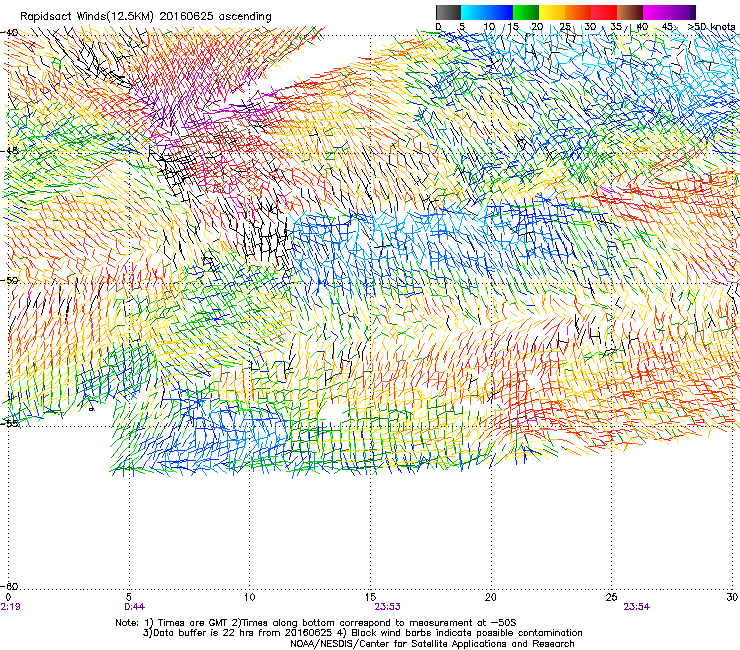Pick the brown 35-40 knots legend segment
This screenshot has width=740, height=650.
click(630, 12)
